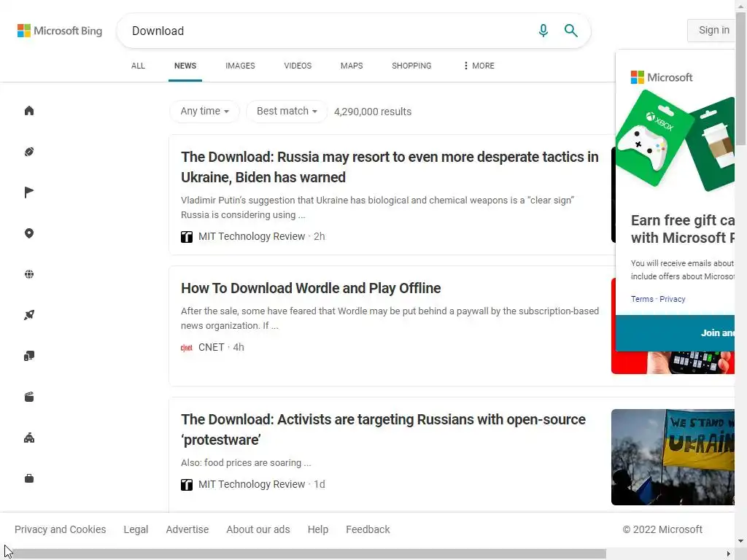
Task: Click the magnifying glass search icon
Action: (570, 31)
